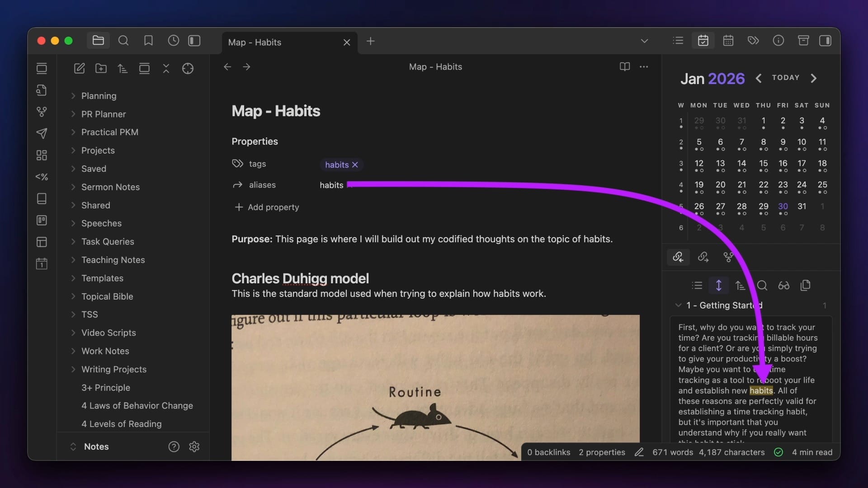Select the Map - Habits tab
868x488 pixels.
pos(255,42)
